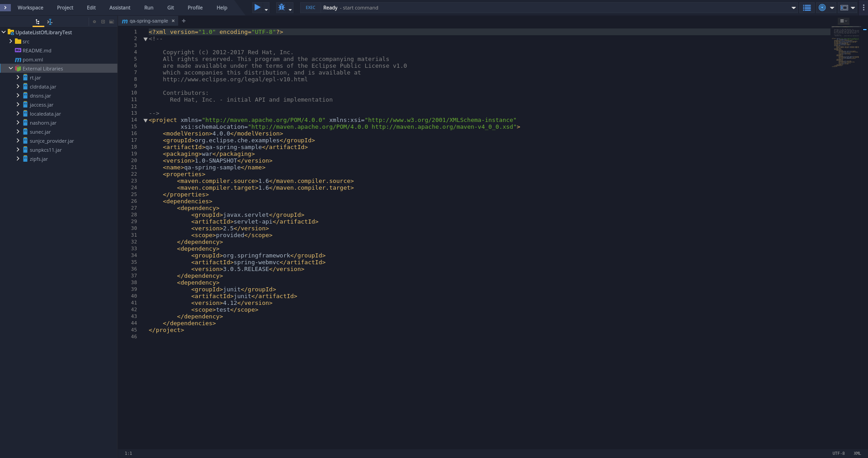Expand cldrdata.jar library

point(18,86)
